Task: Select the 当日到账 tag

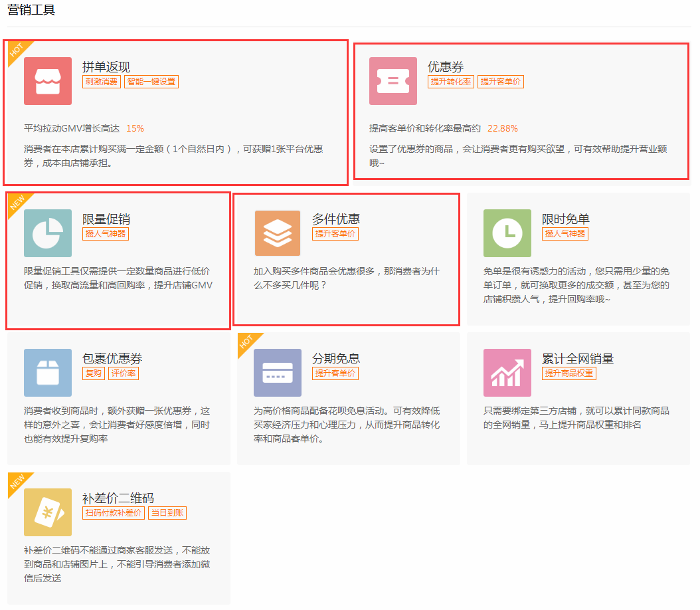Action: point(167,513)
